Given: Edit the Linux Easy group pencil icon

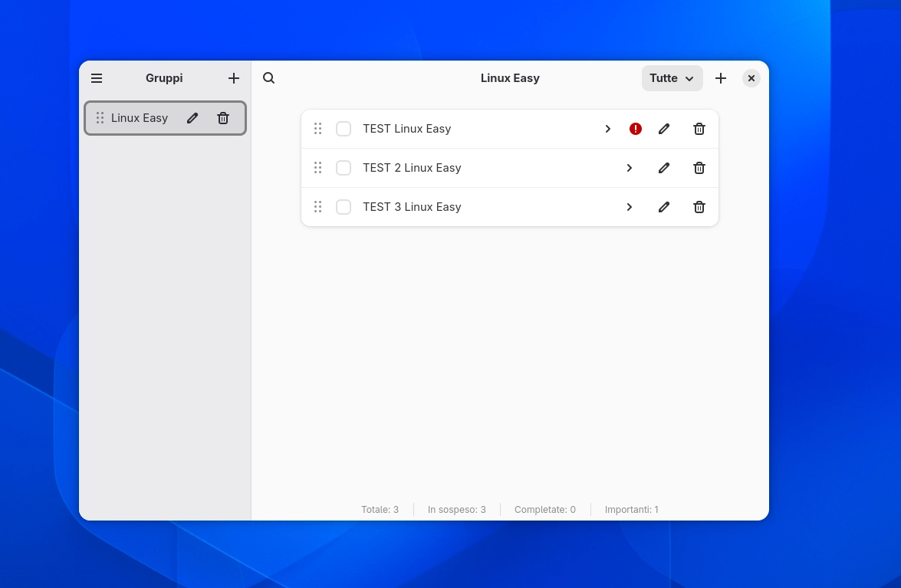Looking at the screenshot, I should tap(192, 118).
